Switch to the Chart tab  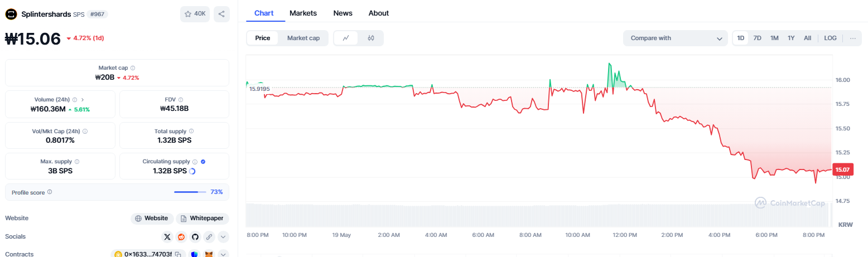point(264,13)
